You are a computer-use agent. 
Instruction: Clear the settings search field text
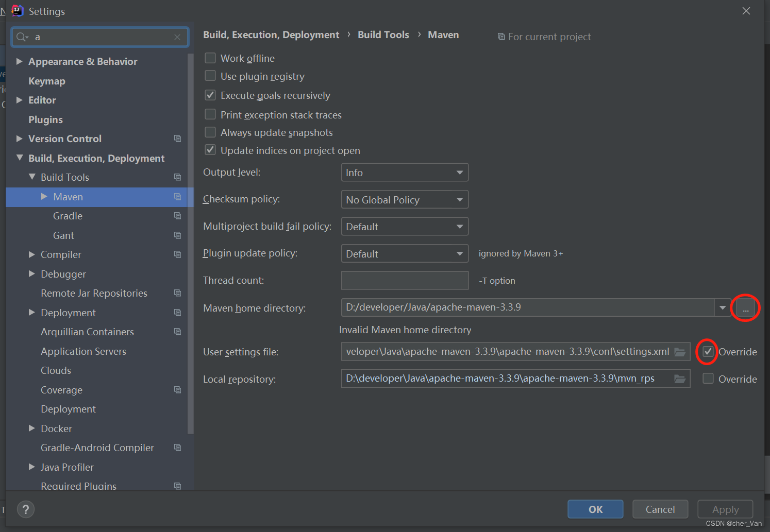(177, 37)
